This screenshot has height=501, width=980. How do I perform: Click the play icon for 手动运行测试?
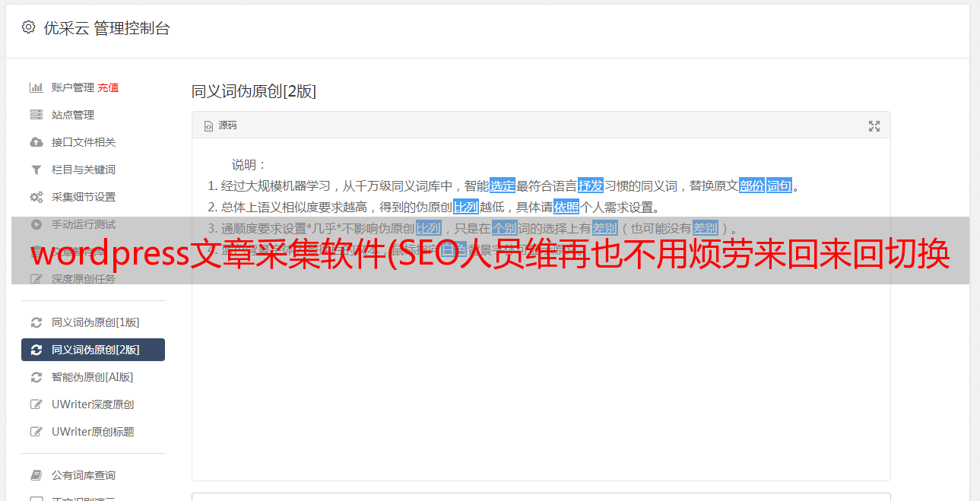tap(36, 224)
